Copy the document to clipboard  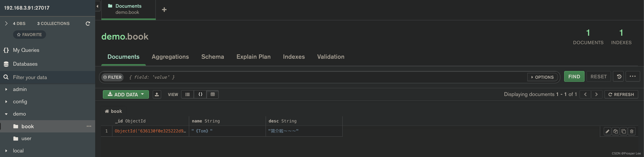pos(615,131)
